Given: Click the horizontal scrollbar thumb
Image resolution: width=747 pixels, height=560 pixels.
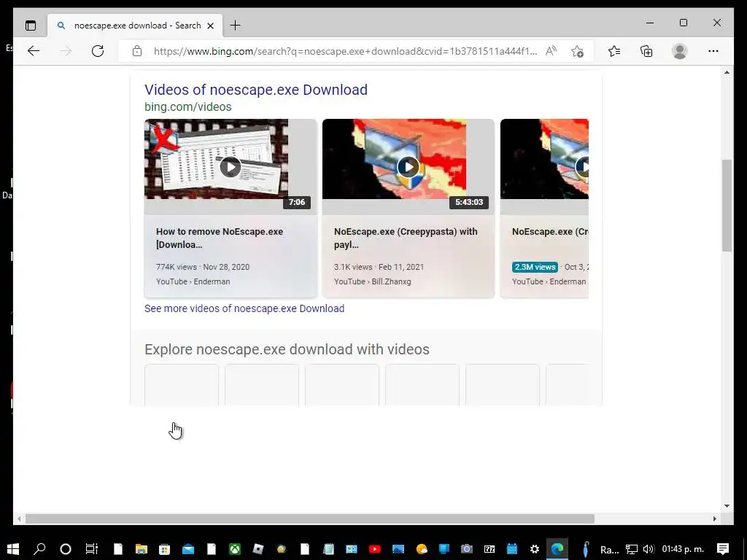Looking at the screenshot, I should click(309, 518).
